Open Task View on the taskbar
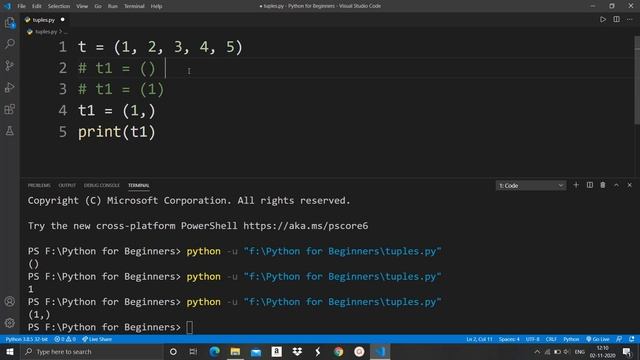Screen dimensions: 640x360 pyautogui.click(x=193, y=351)
